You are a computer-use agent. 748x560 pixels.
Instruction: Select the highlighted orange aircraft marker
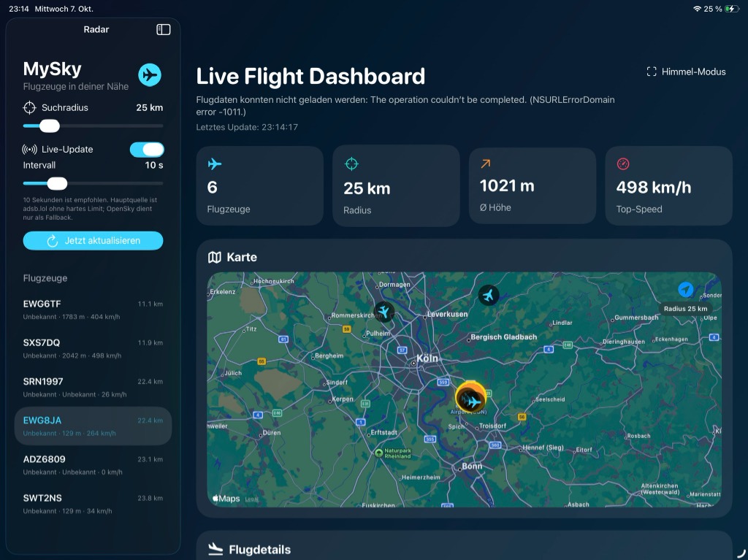471,399
